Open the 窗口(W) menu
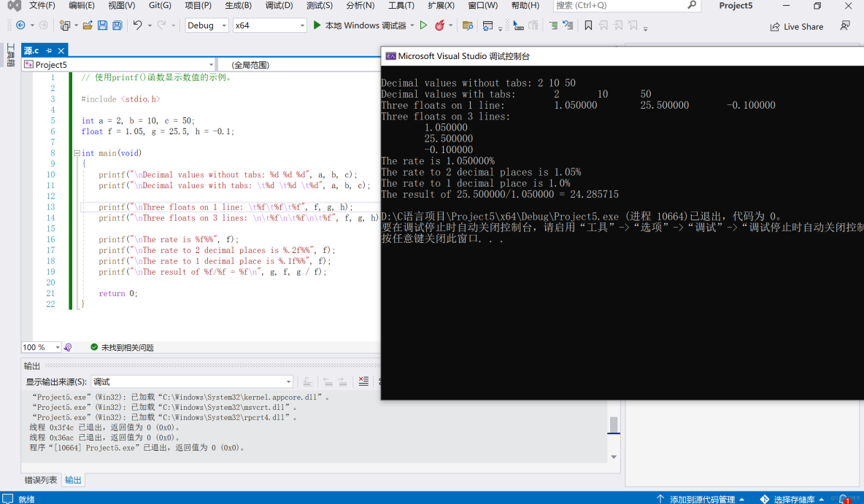This screenshot has height=504, width=864. click(x=482, y=6)
